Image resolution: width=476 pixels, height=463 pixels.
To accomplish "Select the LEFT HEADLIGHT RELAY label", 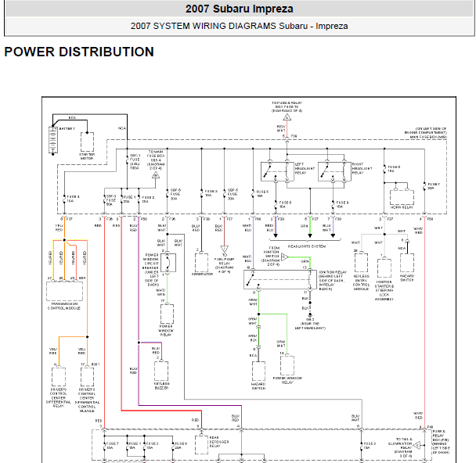I will click(x=305, y=168).
